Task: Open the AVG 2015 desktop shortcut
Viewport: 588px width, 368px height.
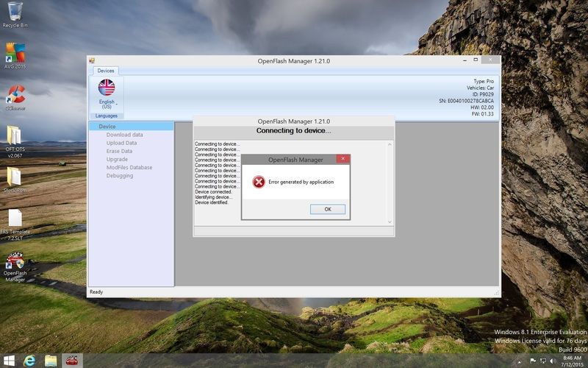Action: coord(15,54)
